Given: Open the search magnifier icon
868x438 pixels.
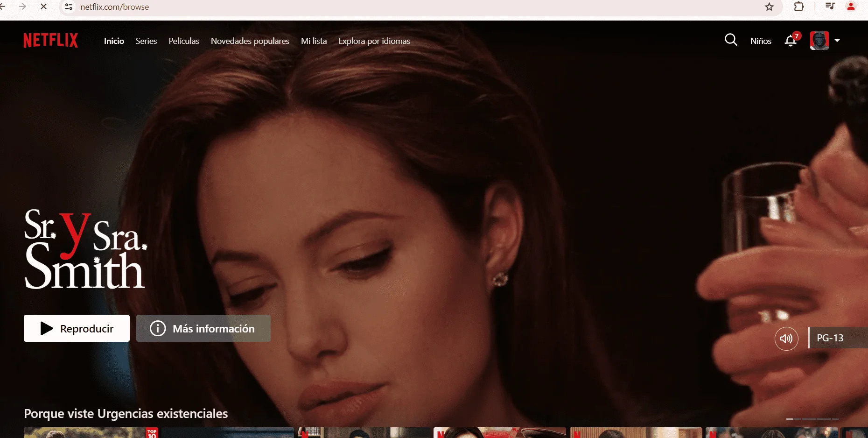Looking at the screenshot, I should pos(731,40).
